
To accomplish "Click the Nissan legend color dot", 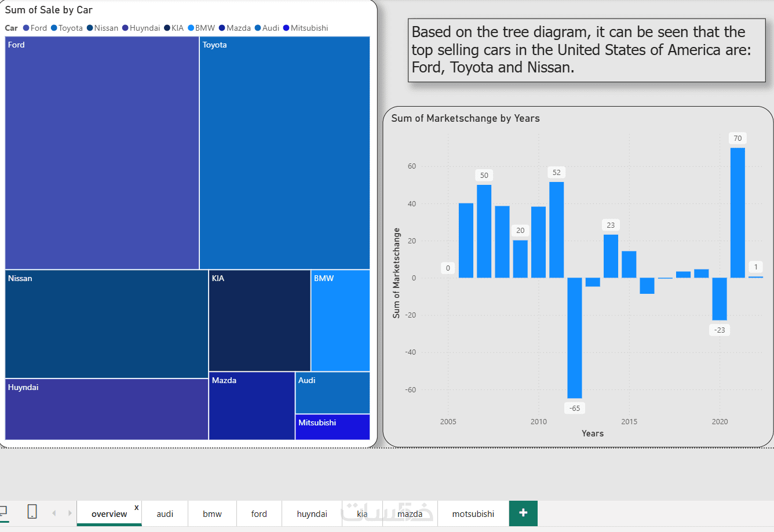I will (x=90, y=28).
